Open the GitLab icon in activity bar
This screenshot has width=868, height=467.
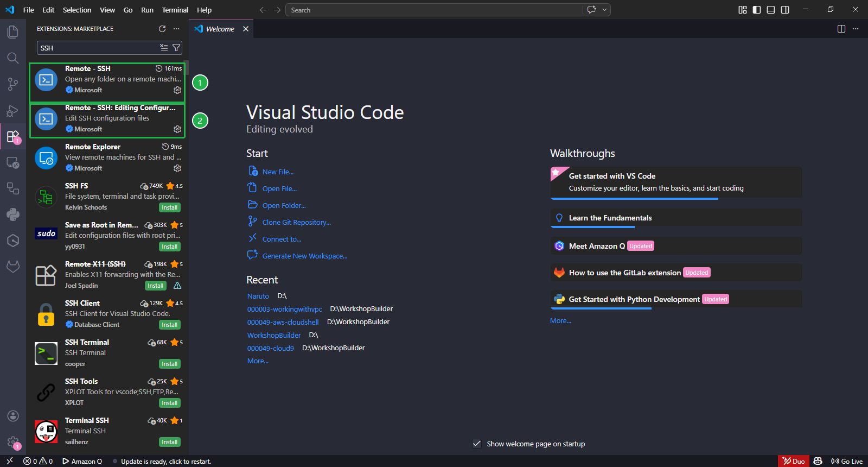[x=13, y=267]
